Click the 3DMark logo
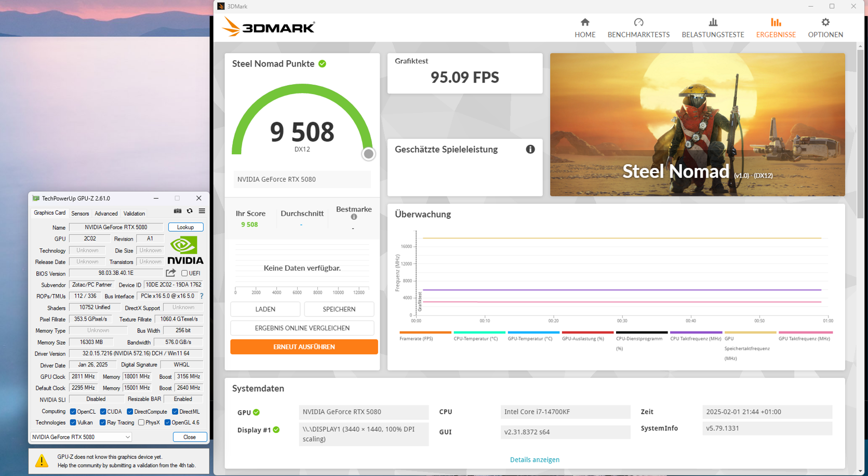Image resolution: width=868 pixels, height=476 pixels. point(269,27)
